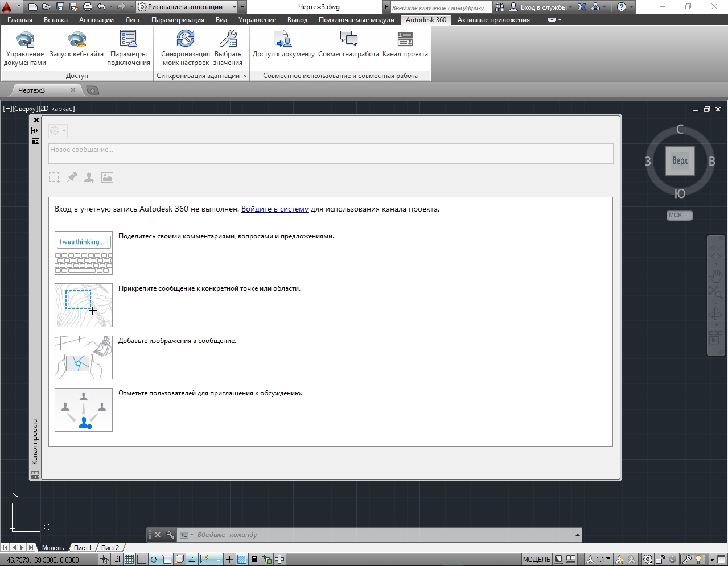Toggle Polar tracking in status bar
This screenshot has width=728, height=566.
(154, 559)
